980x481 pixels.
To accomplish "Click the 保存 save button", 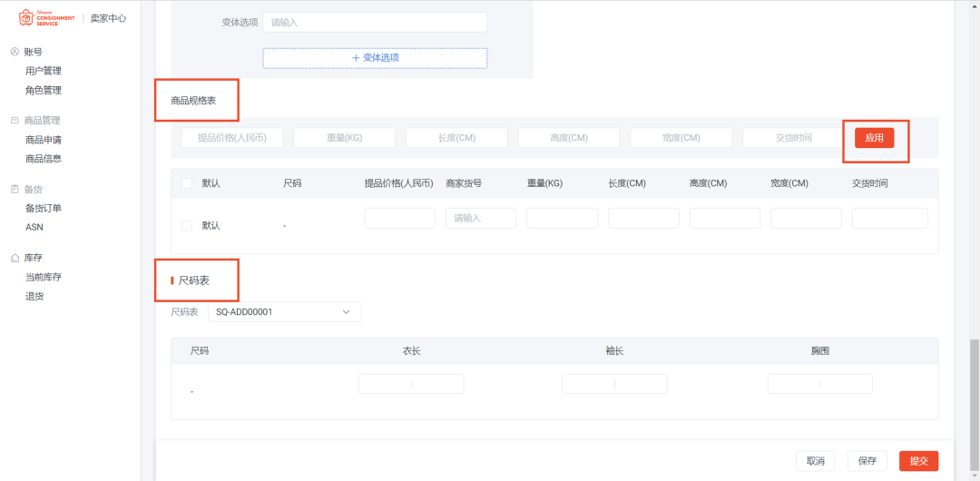I will (x=867, y=461).
